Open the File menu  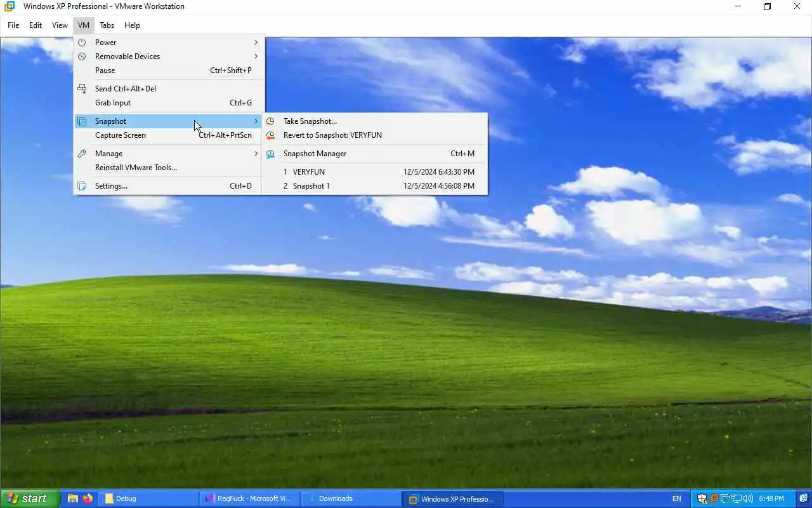click(x=13, y=25)
